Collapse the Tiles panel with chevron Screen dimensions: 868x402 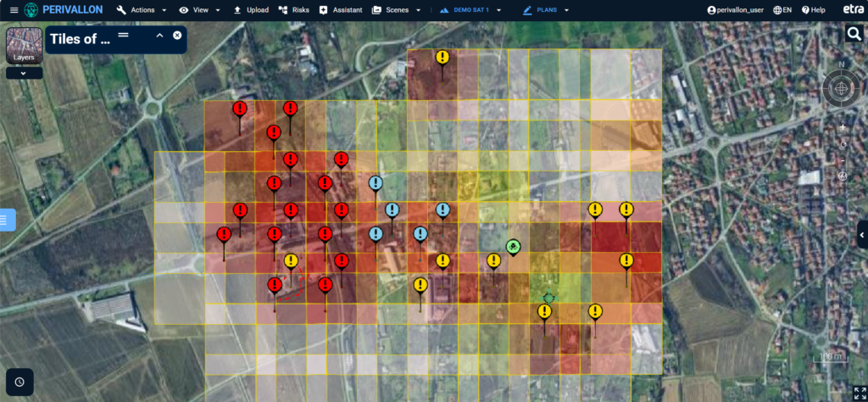coord(159,36)
